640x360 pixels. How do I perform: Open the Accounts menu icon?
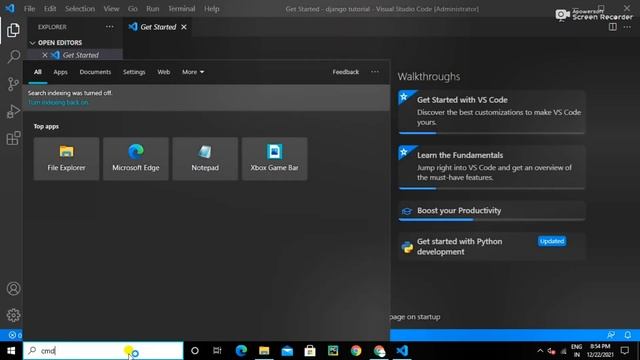pyautogui.click(x=13, y=289)
